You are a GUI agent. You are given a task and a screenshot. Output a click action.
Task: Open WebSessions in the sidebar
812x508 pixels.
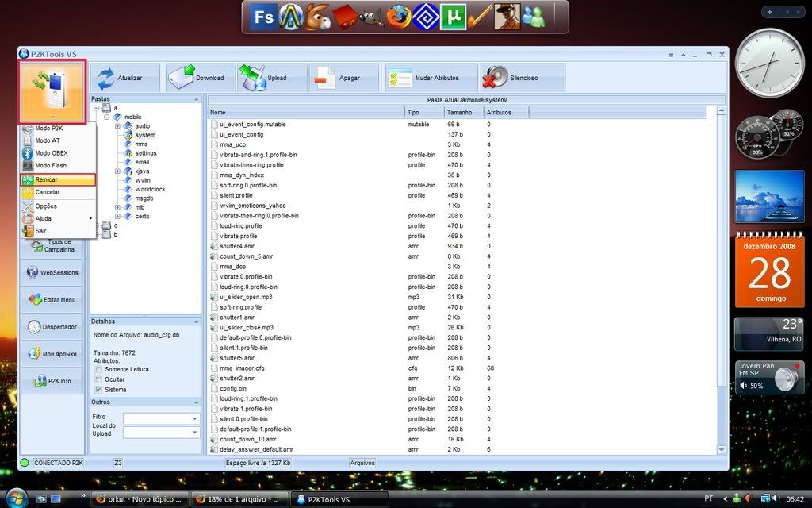point(52,273)
